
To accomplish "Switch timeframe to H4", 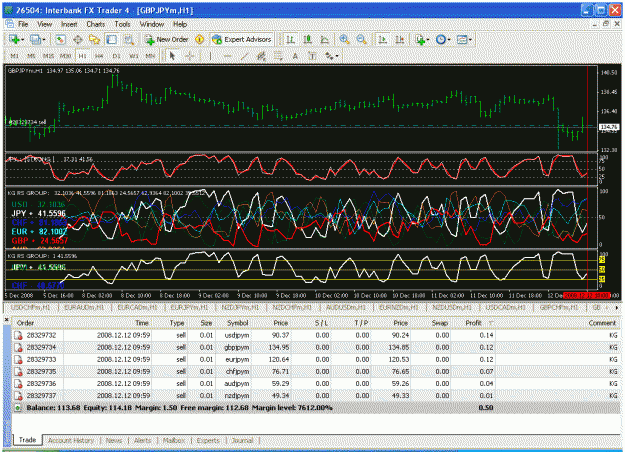I will (99, 56).
